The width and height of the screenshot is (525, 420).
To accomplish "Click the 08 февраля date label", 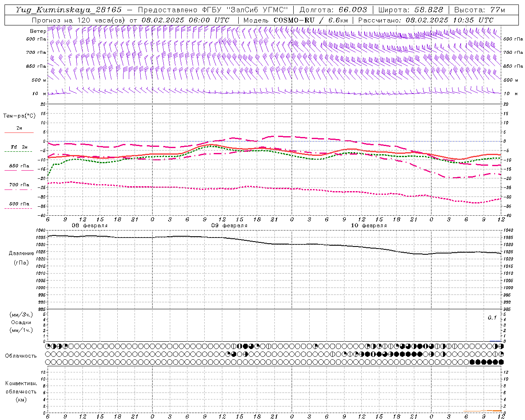I will pos(90,226).
